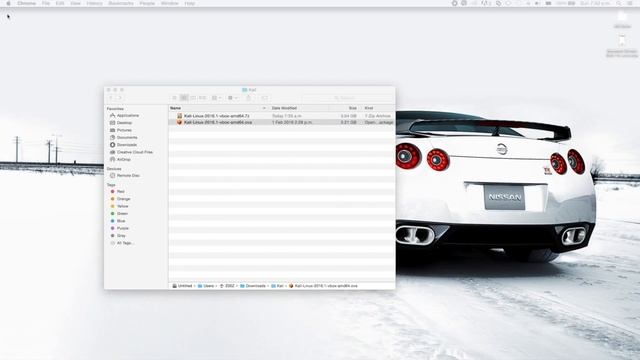Click the menu bar clock
Screen dimensions: 640x360
pyautogui.click(x=595, y=3)
